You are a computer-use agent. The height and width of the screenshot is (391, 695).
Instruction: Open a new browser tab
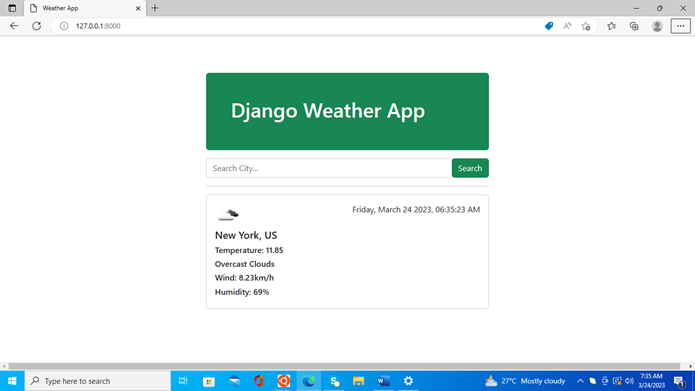click(155, 8)
